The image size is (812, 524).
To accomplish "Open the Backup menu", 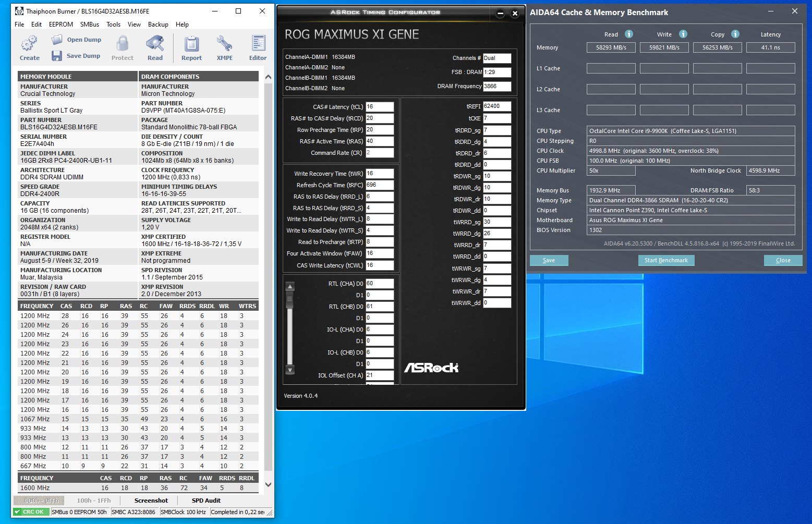I will pyautogui.click(x=158, y=25).
